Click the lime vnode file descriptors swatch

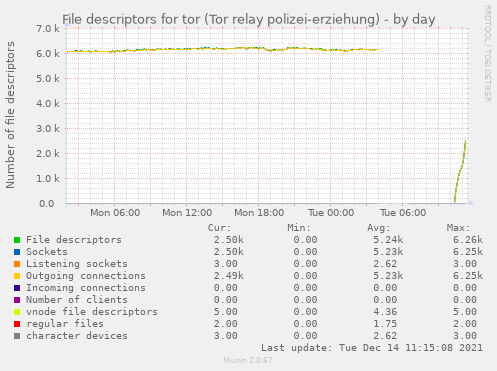point(17,312)
